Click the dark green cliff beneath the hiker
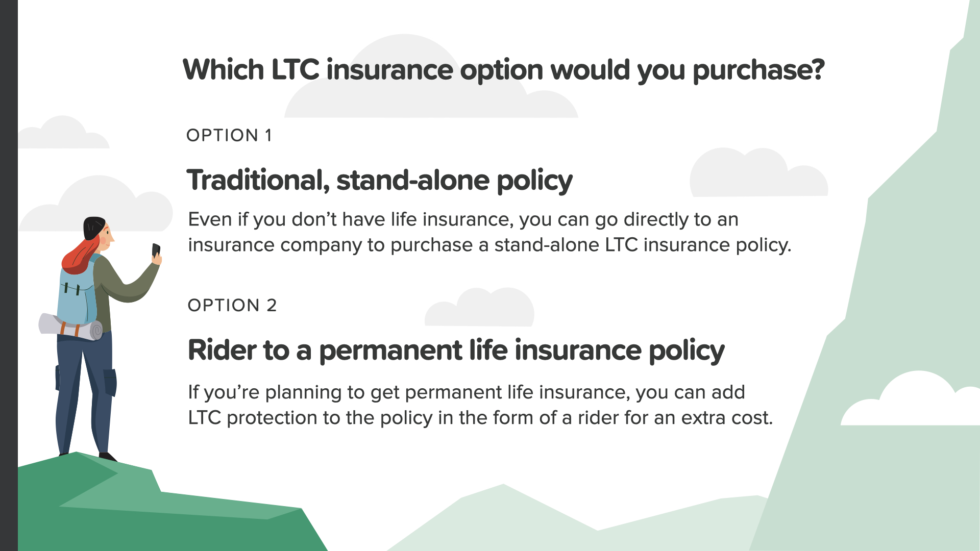Image resolution: width=980 pixels, height=551 pixels. pyautogui.click(x=153, y=520)
